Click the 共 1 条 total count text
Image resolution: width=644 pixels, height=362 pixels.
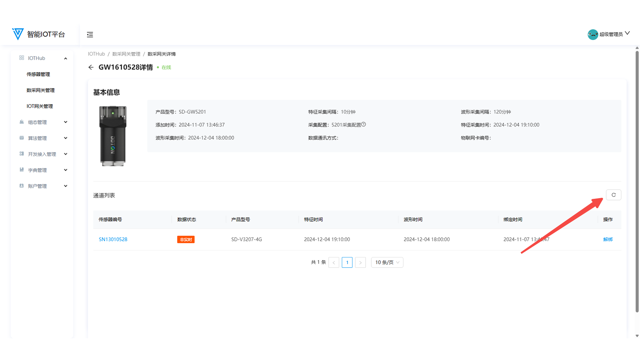coord(318,262)
